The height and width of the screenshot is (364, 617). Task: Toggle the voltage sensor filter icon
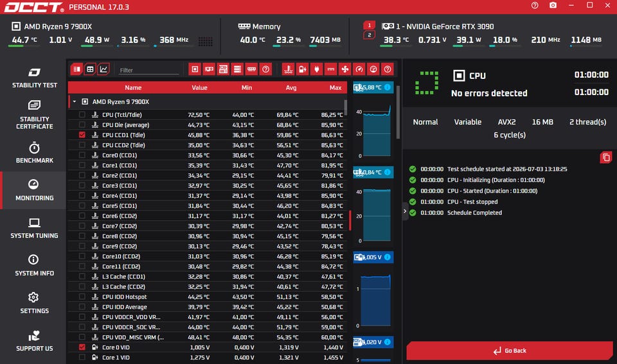(x=303, y=69)
